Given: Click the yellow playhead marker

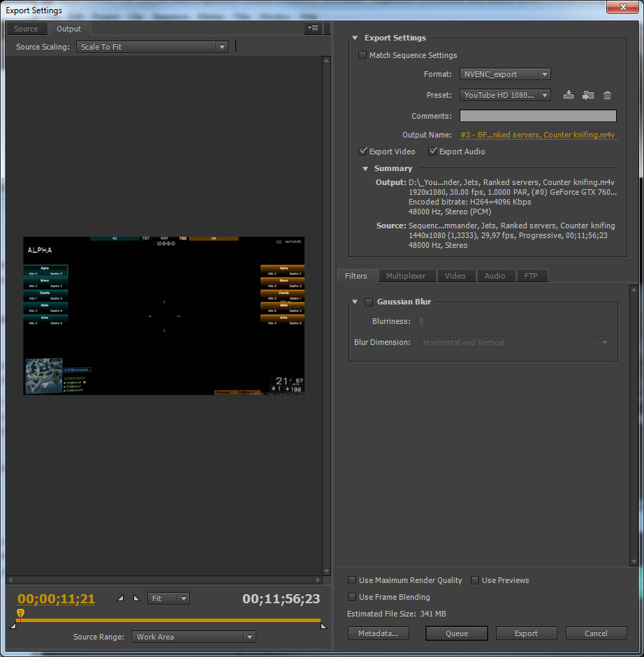Looking at the screenshot, I should [20, 614].
